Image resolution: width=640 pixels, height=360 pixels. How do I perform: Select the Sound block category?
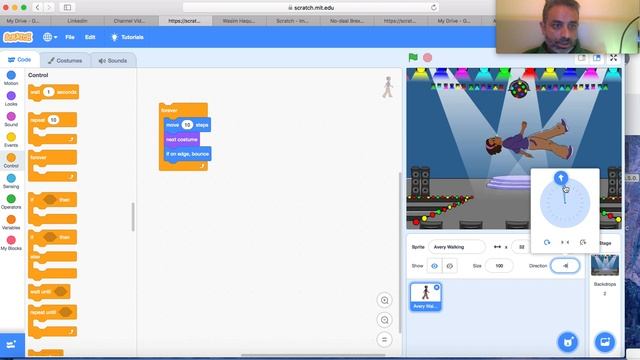tap(11, 119)
